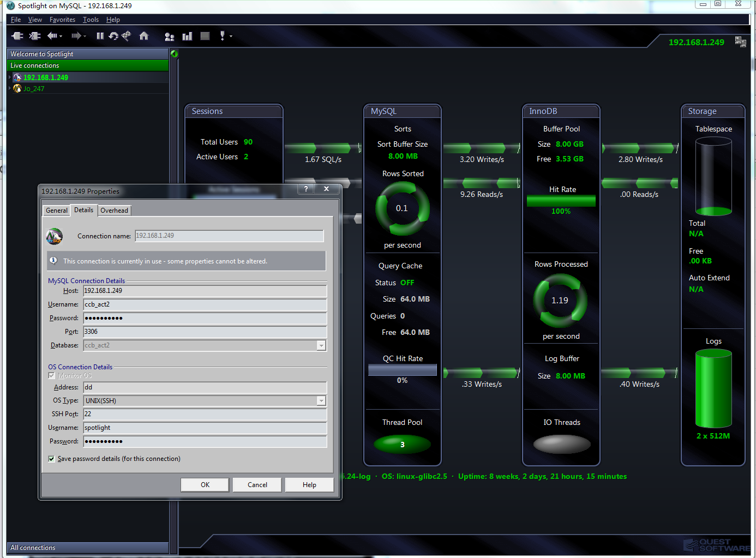The height and width of the screenshot is (558, 756).
Task: Open the forward arrow history dropdown
Action: click(85, 37)
